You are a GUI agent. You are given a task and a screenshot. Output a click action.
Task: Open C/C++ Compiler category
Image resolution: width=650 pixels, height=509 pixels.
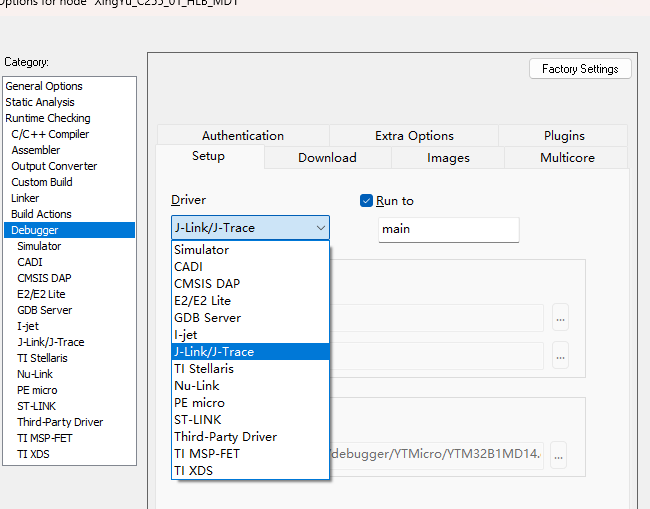[x=50, y=134]
